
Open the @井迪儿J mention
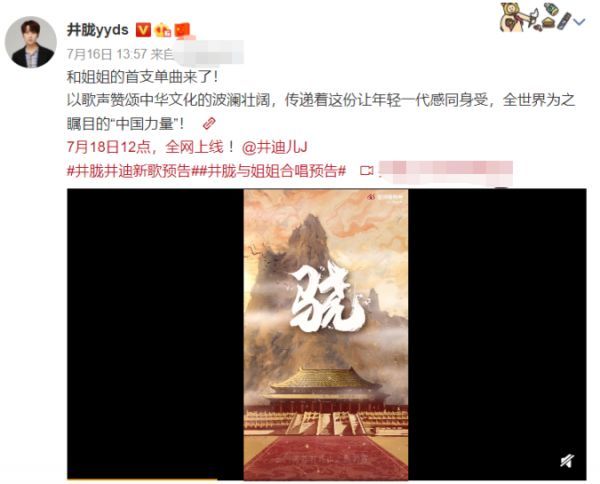pyautogui.click(x=274, y=147)
